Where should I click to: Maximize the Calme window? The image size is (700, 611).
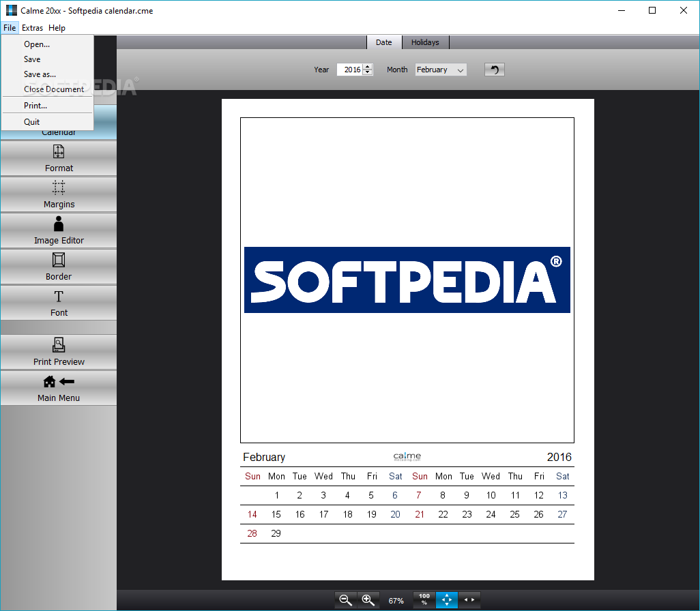652,10
